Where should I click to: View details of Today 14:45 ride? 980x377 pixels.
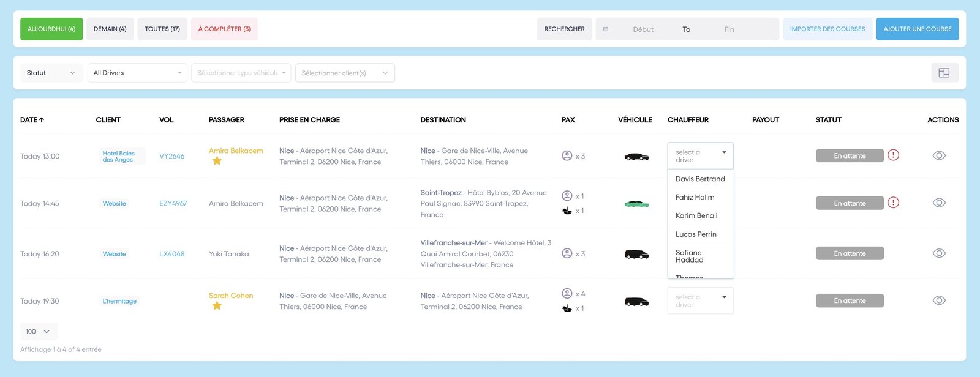[x=939, y=203]
